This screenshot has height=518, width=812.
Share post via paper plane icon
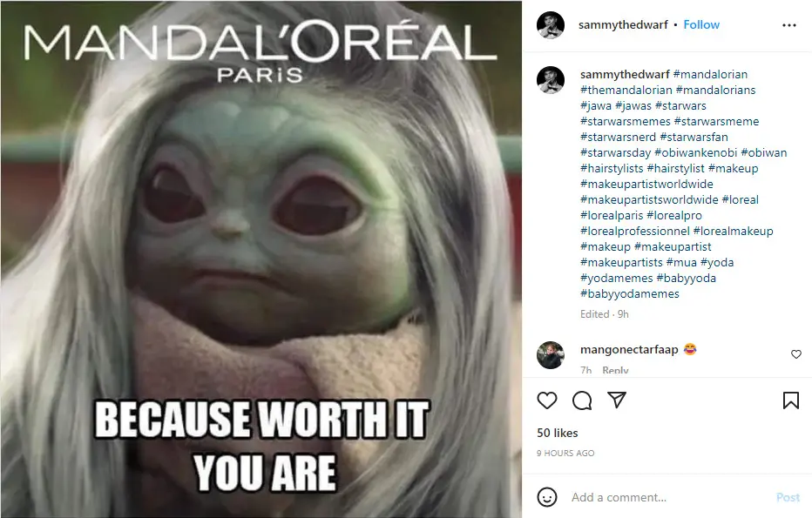coord(617,400)
